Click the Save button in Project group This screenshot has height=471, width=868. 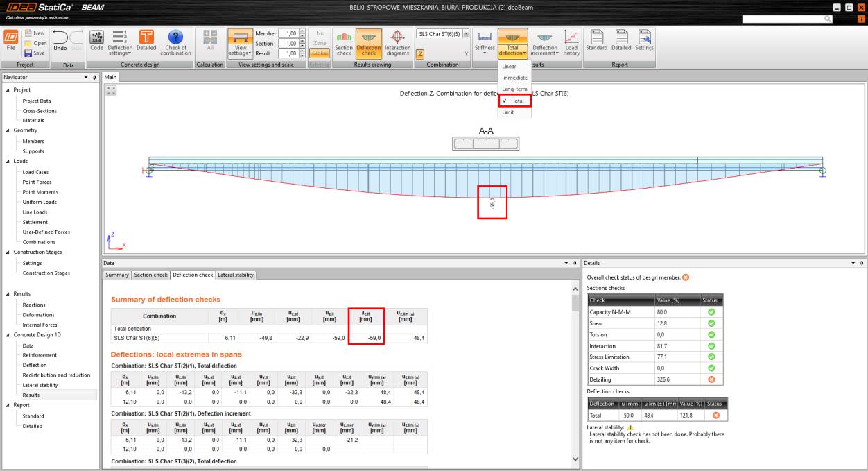pyautogui.click(x=37, y=53)
